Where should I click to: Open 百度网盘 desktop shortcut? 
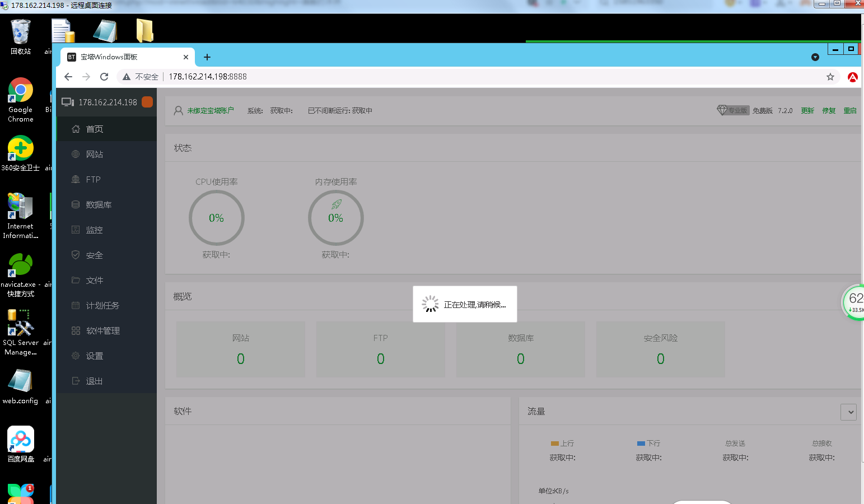pos(21,444)
